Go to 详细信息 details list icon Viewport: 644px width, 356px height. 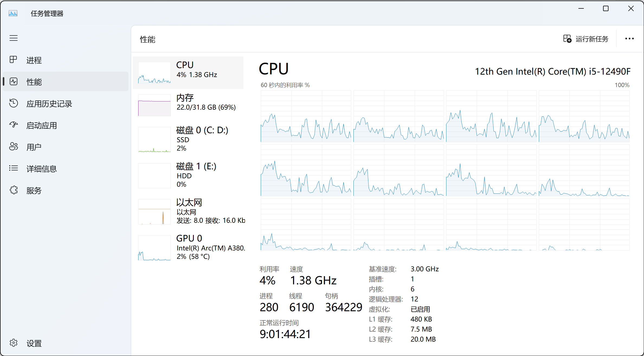click(x=13, y=169)
